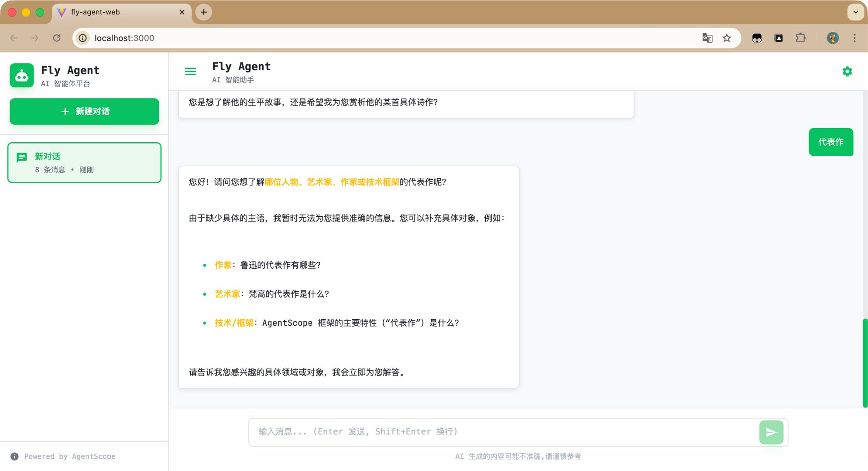Open the browser extensions puzzle icon
Screen dimensions: 868x471
pos(801,38)
